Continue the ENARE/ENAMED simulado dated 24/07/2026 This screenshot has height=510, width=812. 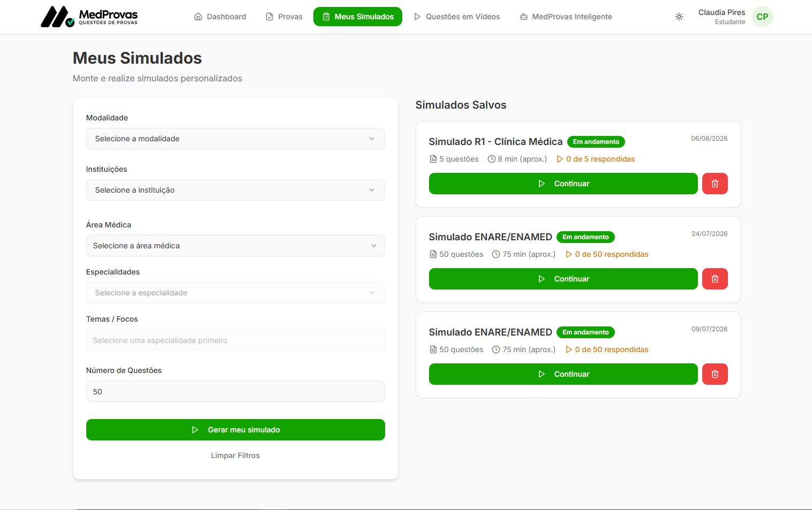point(563,279)
